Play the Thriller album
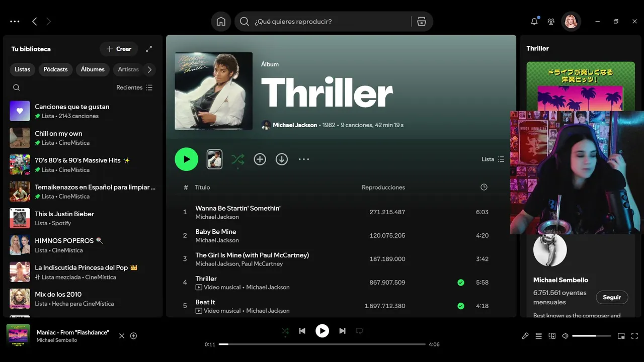The image size is (644, 362). coord(187,159)
